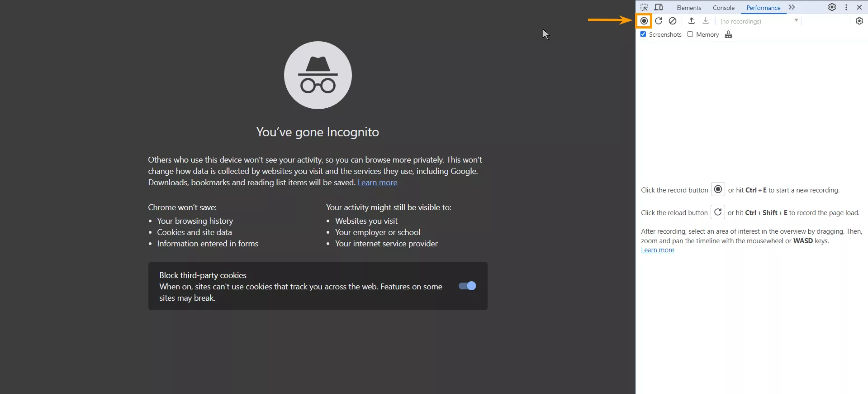868x394 pixels.
Task: Open Learn more link in Performance panel
Action: coord(657,250)
